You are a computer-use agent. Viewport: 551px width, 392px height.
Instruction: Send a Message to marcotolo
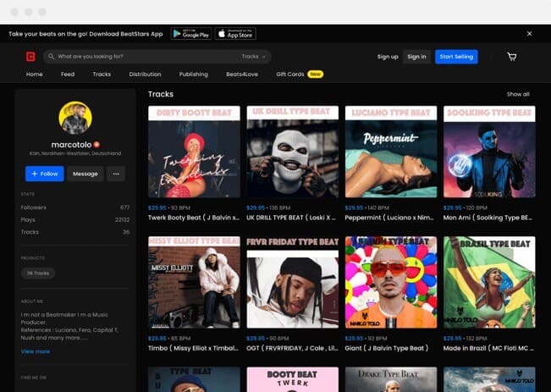pyautogui.click(x=85, y=174)
